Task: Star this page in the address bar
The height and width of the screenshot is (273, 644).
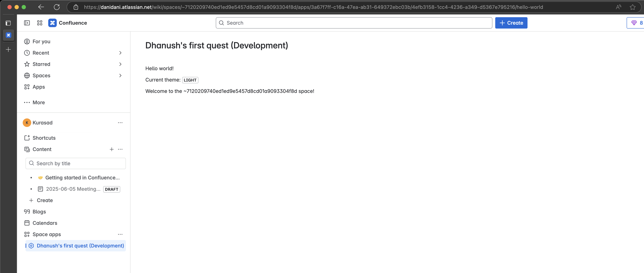Action: (632, 7)
